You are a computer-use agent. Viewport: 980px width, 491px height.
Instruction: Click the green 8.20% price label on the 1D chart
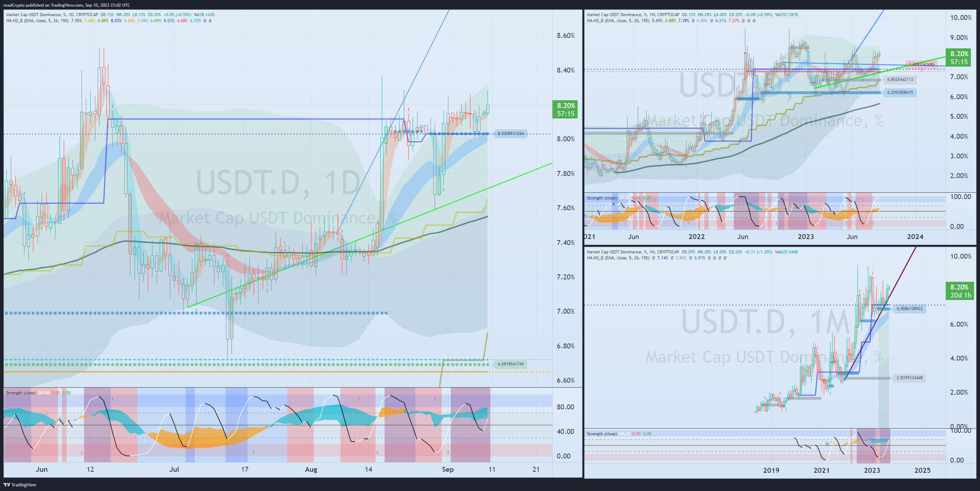click(x=565, y=109)
